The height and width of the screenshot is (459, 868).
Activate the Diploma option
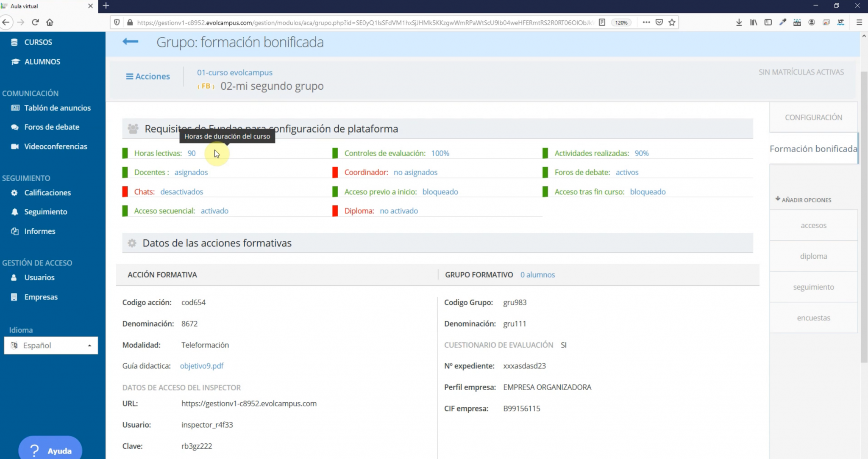click(x=398, y=210)
